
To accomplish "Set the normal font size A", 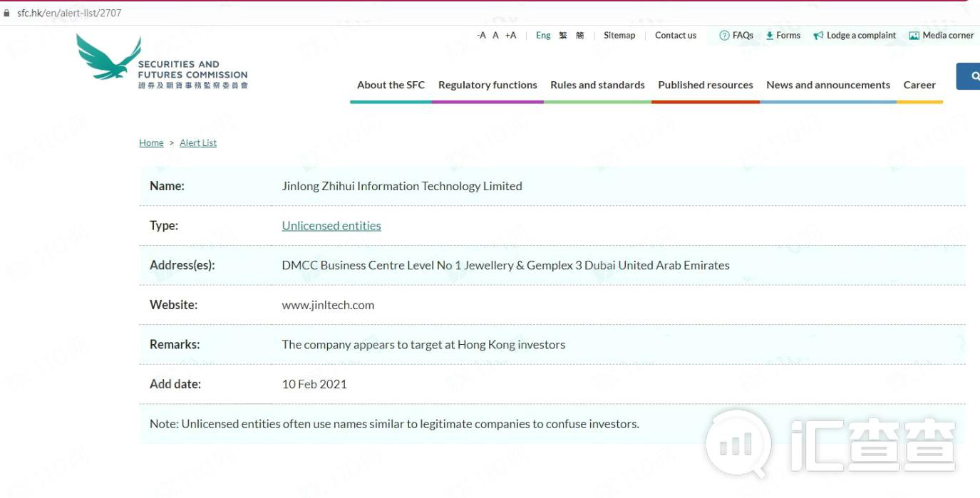I will click(x=496, y=36).
